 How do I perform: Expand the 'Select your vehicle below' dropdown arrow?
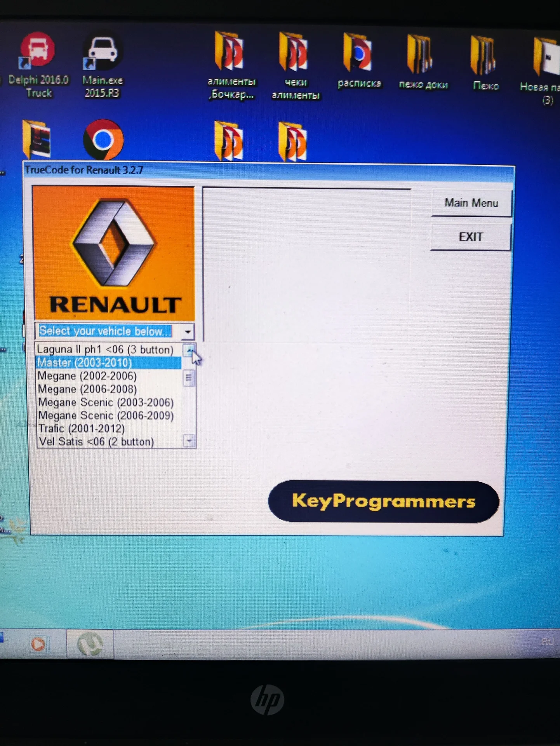pyautogui.click(x=188, y=332)
